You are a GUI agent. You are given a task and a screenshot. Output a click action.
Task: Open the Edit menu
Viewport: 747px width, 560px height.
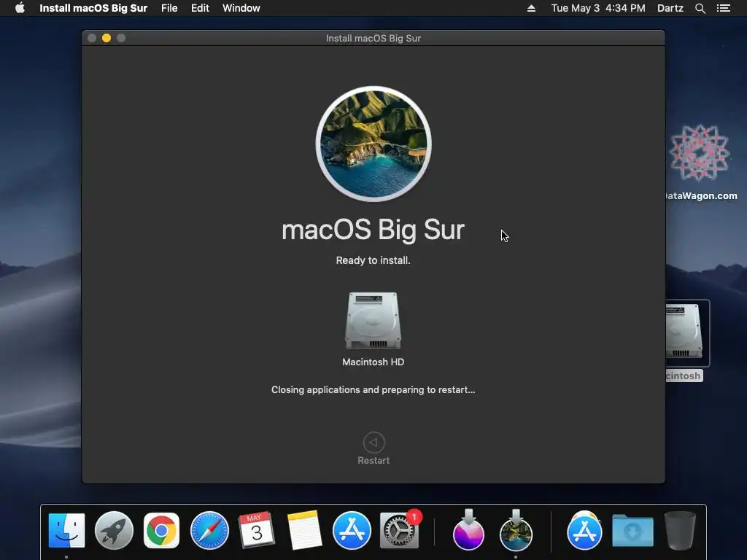[x=200, y=8]
